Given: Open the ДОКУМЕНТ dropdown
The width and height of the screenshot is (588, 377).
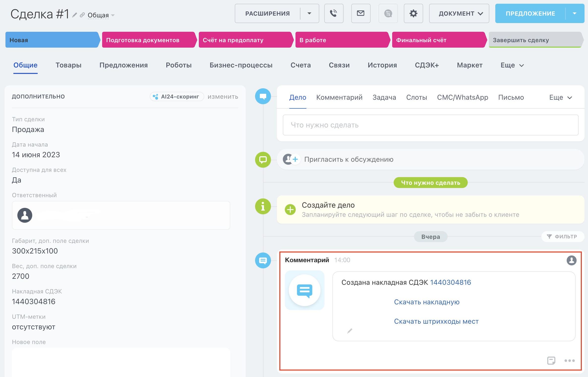Looking at the screenshot, I should pos(459,13).
